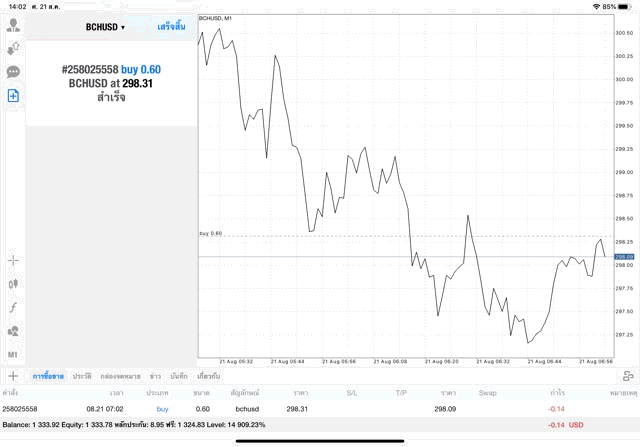Tap the plus icon beside bottom tabs

[13, 376]
